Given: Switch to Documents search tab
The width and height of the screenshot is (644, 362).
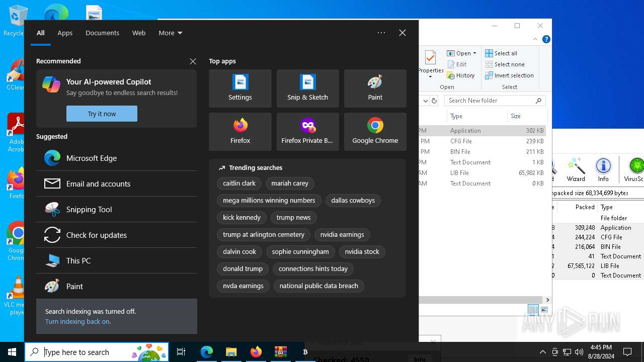Looking at the screenshot, I should coord(102,33).
